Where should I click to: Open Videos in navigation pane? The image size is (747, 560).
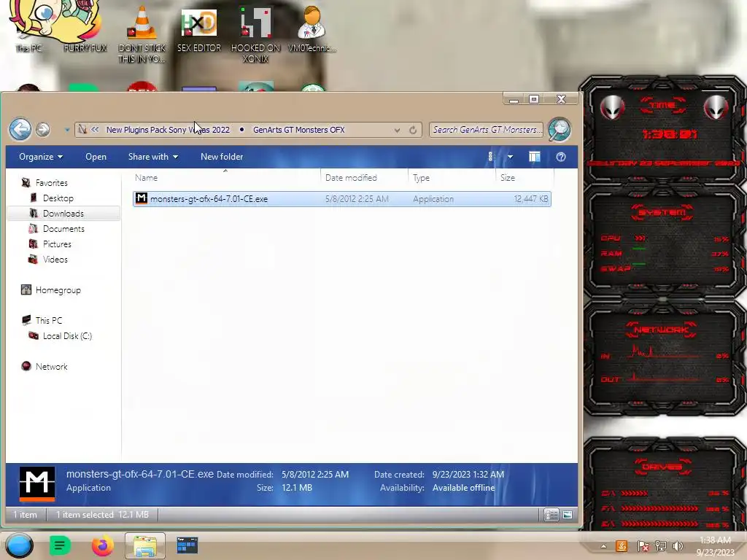click(x=55, y=259)
